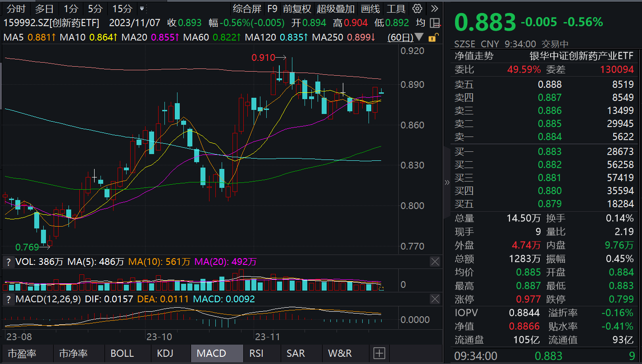Select the 画线 drawing tool
This screenshot has height=364, width=642.
coord(371,9)
